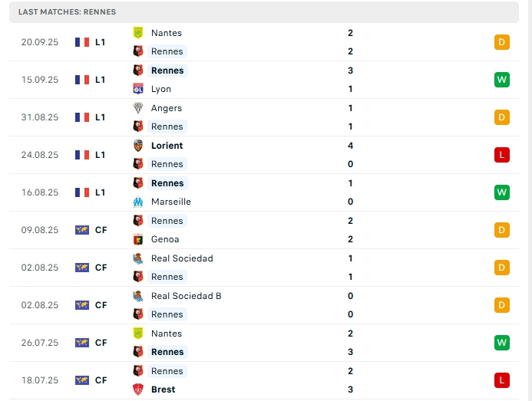Screen dimensions: 532x401
Task: Open the Marseille team name link
Action: pyautogui.click(x=171, y=202)
